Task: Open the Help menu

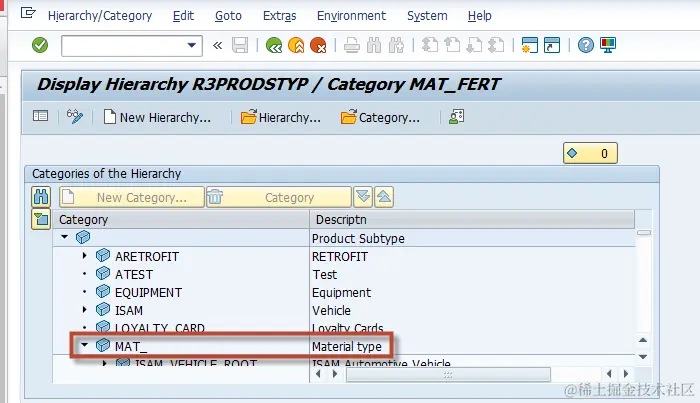Action: 479,16
